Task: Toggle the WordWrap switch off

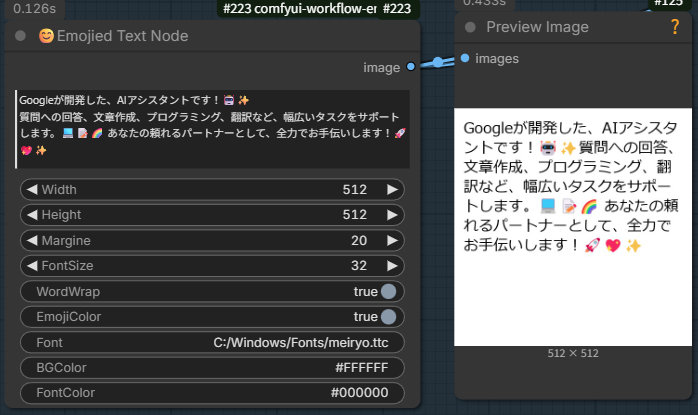Action: 388,291
